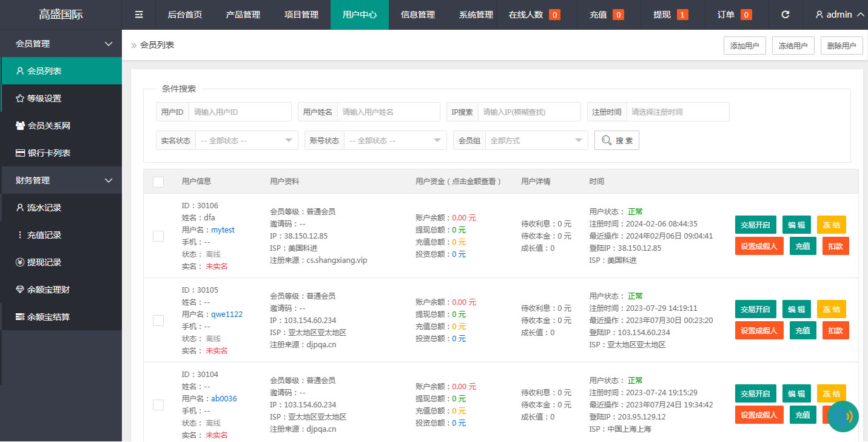Tick the checkbox for user mytest
Viewport: 868px width, 442px height.
click(x=158, y=236)
